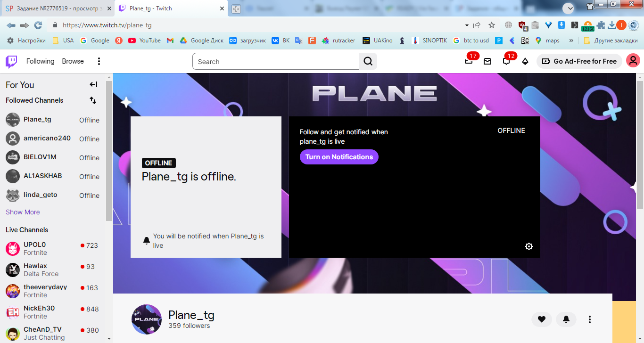Open bitcoin price extension icon
The width and height of the screenshot is (644, 343).
pyautogui.click(x=587, y=26)
